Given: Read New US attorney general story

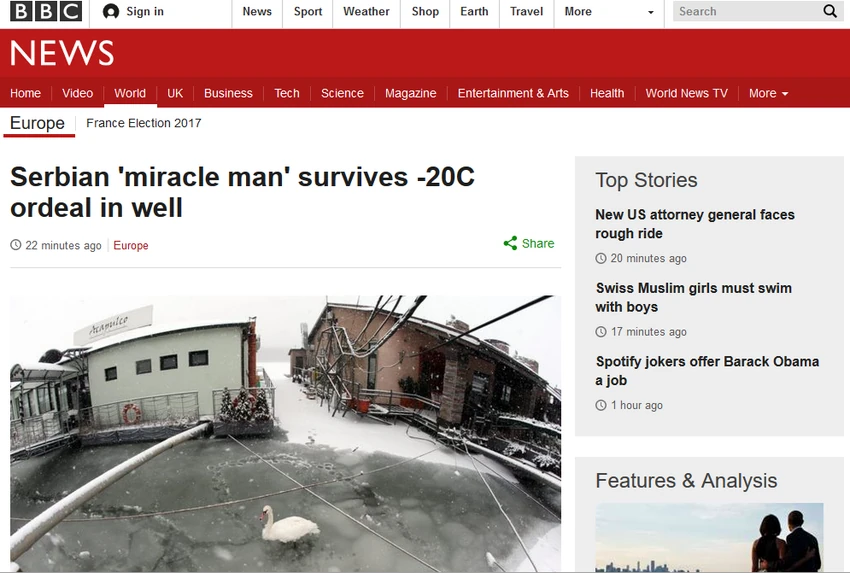Looking at the screenshot, I should click(695, 224).
